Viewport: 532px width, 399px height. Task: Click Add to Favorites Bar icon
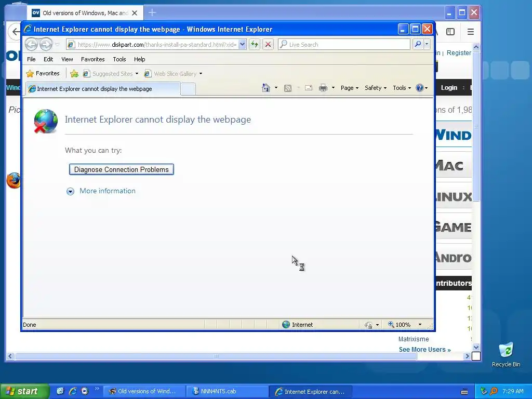[x=74, y=73]
